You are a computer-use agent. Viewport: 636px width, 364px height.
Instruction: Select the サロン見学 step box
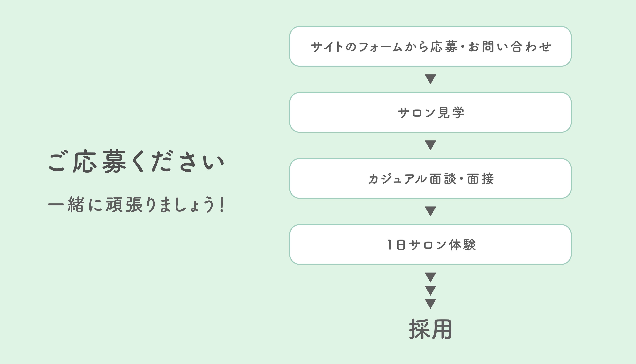point(430,112)
